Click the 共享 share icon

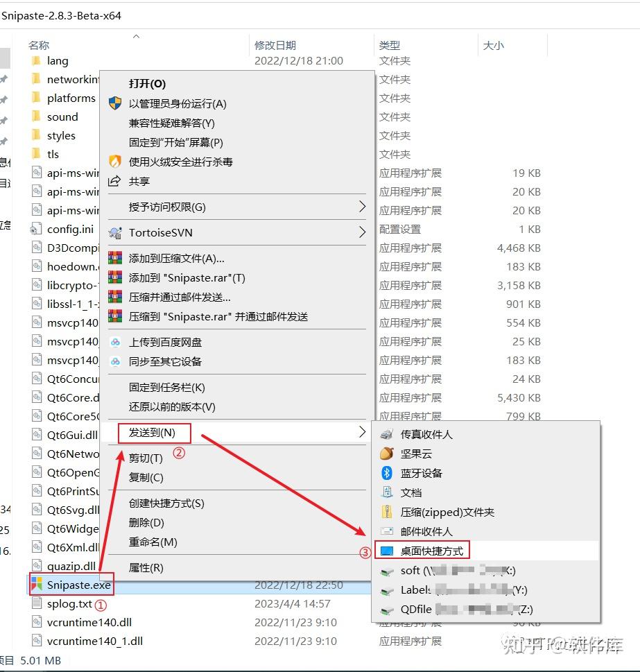point(115,181)
